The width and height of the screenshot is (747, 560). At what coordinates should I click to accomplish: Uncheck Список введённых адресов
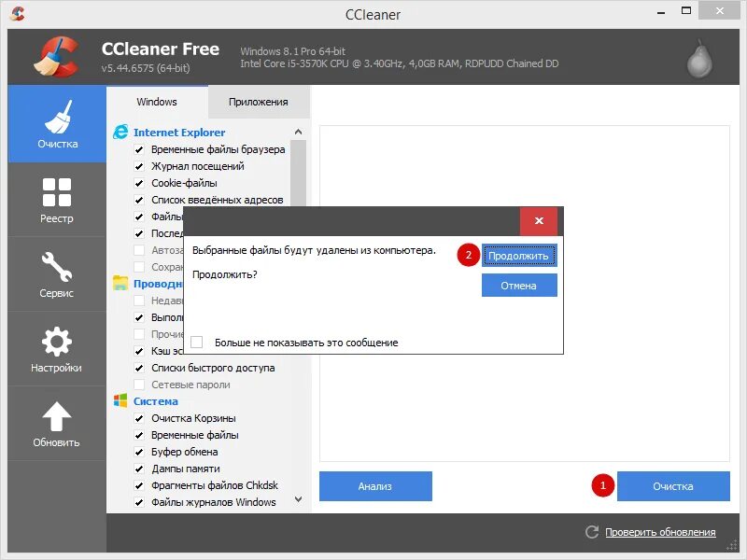click(139, 200)
